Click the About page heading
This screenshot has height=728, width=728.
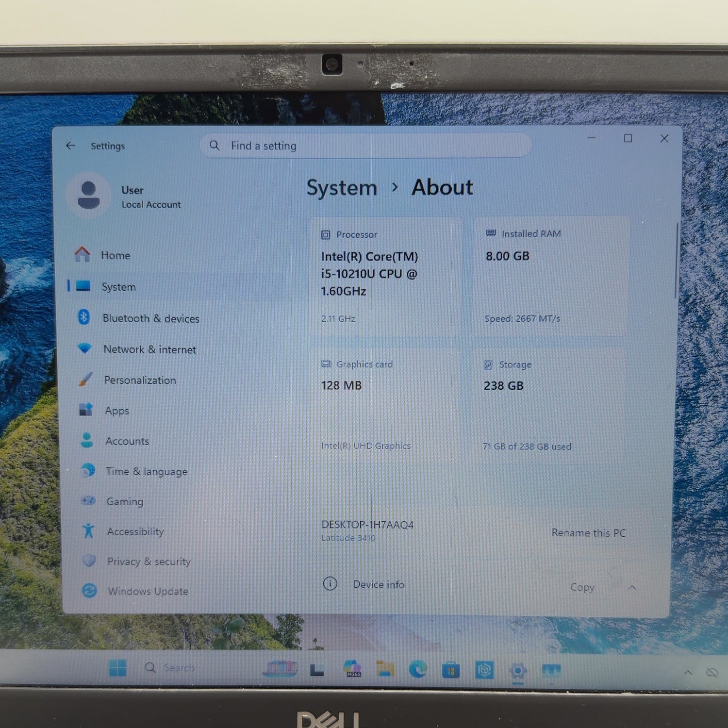442,187
